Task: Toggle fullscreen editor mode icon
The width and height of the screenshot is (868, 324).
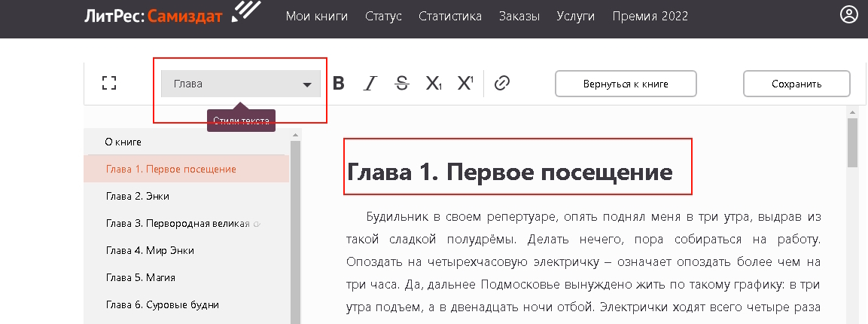Action: 109,83
